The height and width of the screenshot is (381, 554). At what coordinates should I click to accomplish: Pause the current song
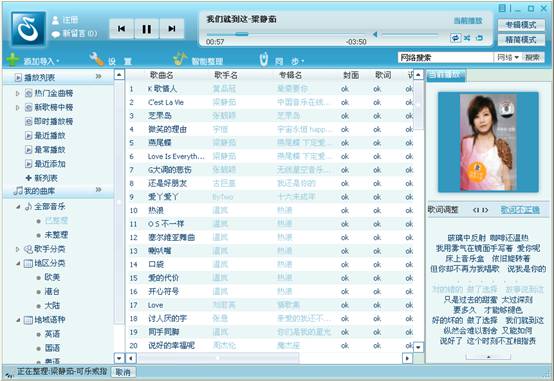pos(147,29)
